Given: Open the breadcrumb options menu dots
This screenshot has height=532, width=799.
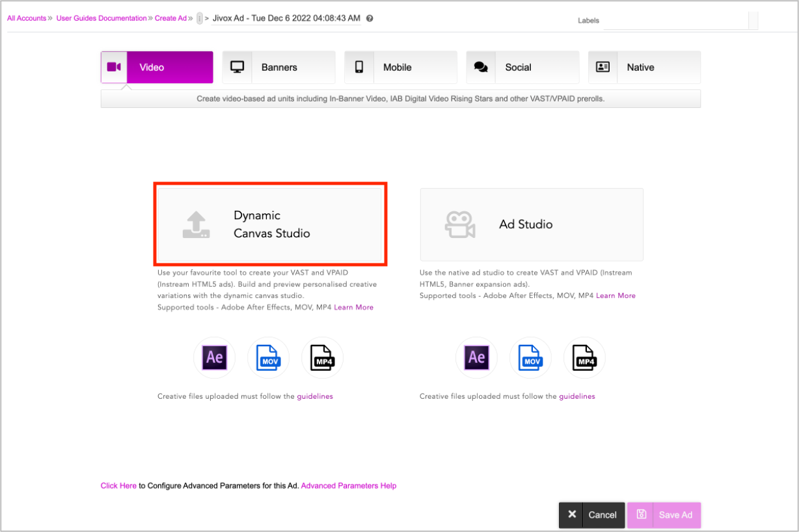Looking at the screenshot, I should 200,19.
